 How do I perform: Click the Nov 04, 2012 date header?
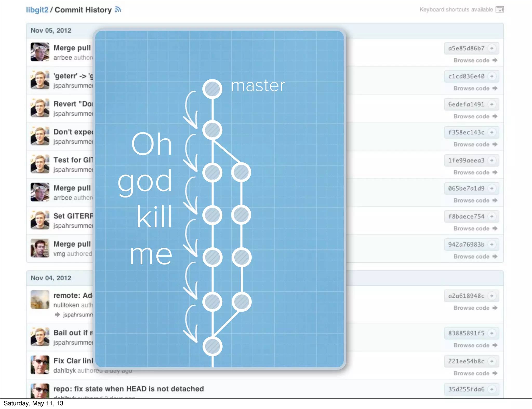click(51, 278)
